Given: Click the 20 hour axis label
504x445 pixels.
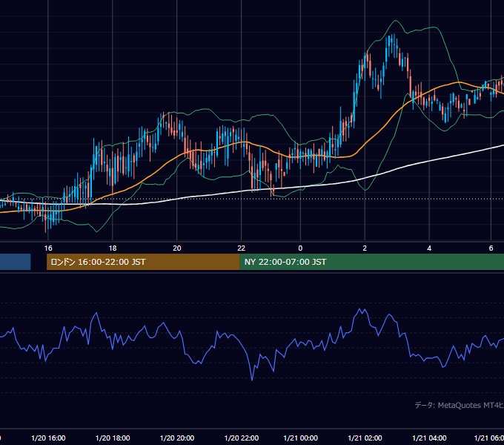Looking at the screenshot, I should [177, 248].
